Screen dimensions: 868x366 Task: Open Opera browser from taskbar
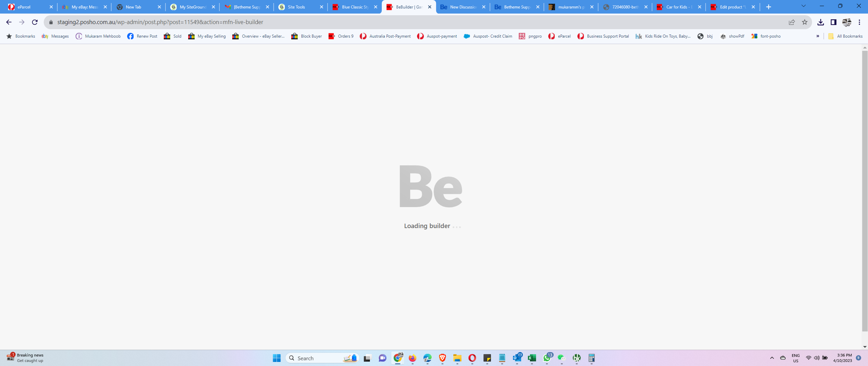[472, 358]
